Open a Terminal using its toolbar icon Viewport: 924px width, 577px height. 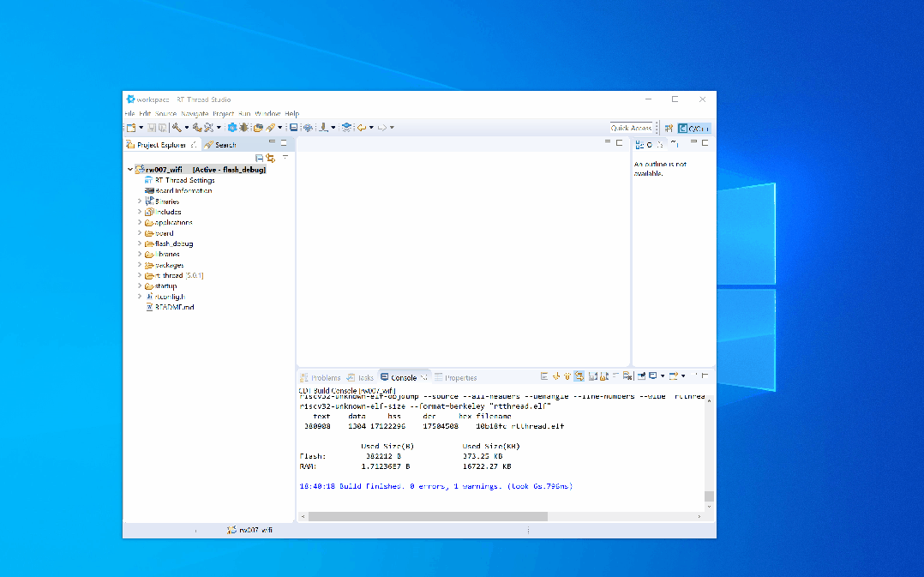[x=294, y=126]
